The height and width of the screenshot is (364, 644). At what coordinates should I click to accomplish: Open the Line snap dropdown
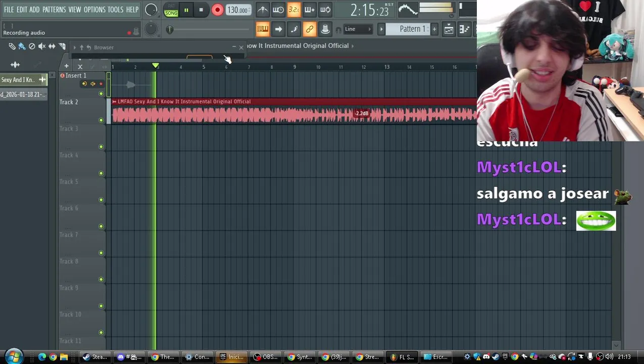coord(358,29)
